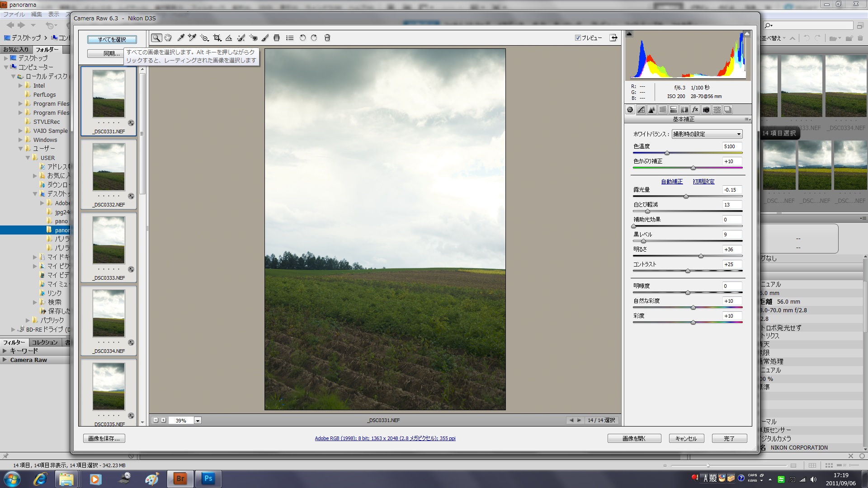The width and height of the screenshot is (868, 488).
Task: Open the Tone Curve panel tab
Action: click(641, 110)
